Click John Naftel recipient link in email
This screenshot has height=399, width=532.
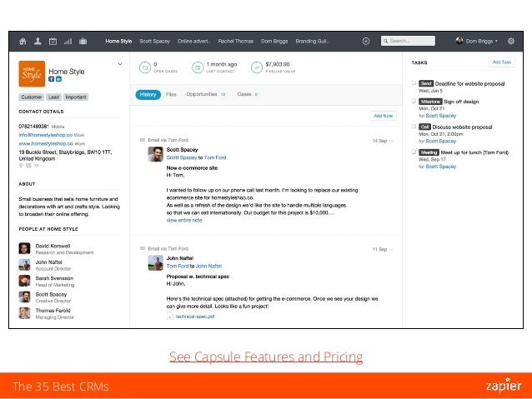[x=208, y=266]
